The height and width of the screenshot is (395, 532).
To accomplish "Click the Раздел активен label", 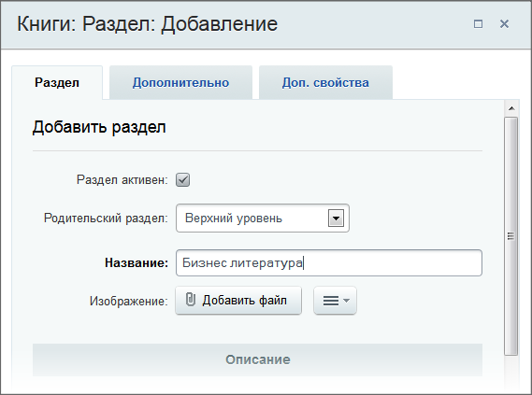I will [122, 180].
